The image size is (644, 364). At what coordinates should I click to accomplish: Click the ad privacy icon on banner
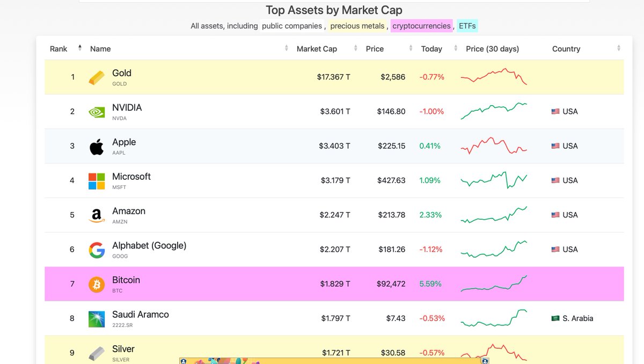pos(486,360)
